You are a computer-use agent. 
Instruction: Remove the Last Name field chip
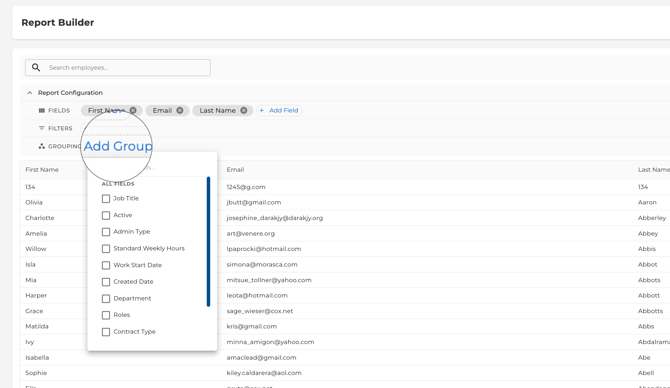point(244,110)
